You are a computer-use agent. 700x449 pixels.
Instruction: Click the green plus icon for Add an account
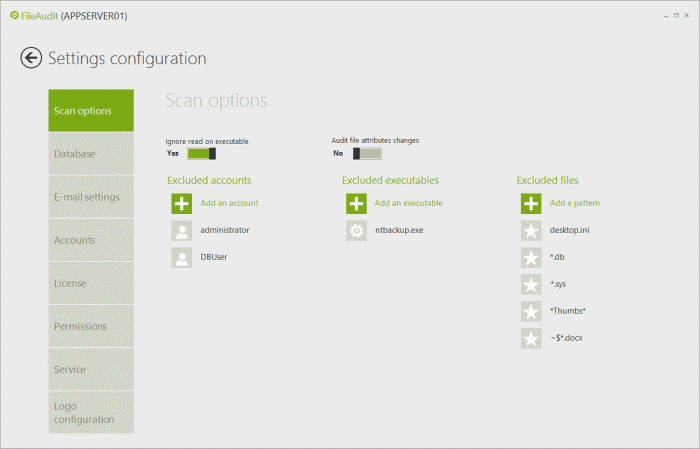point(182,204)
